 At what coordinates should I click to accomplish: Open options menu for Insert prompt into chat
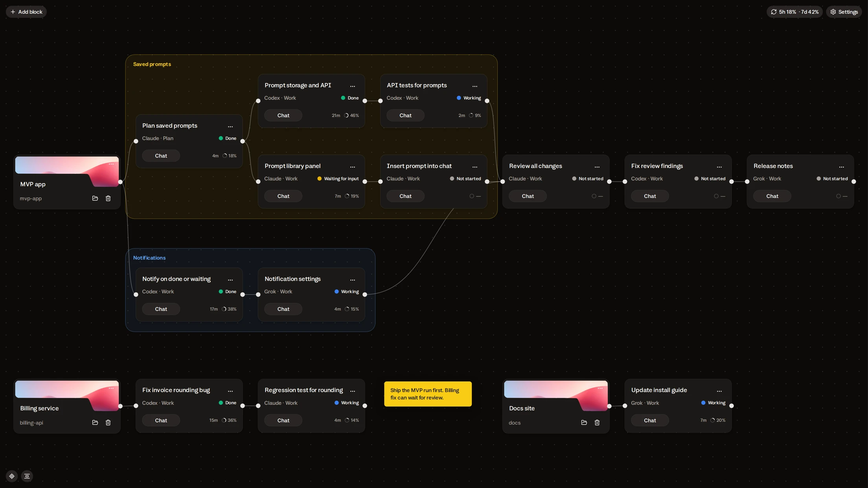click(x=475, y=167)
